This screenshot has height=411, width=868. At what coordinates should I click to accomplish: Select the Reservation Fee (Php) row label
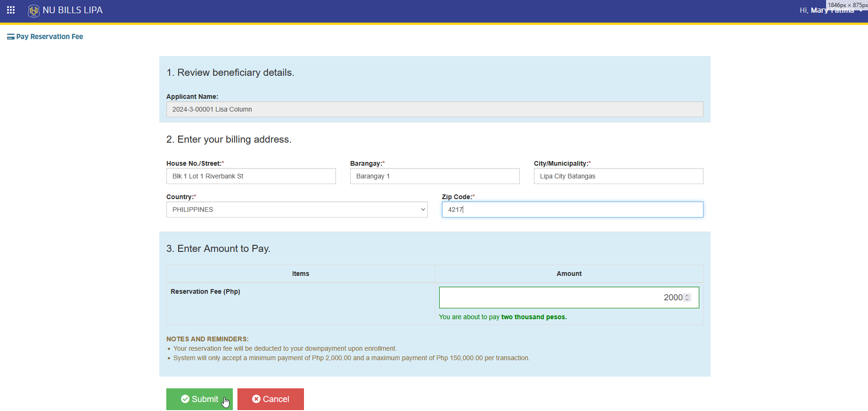point(205,291)
